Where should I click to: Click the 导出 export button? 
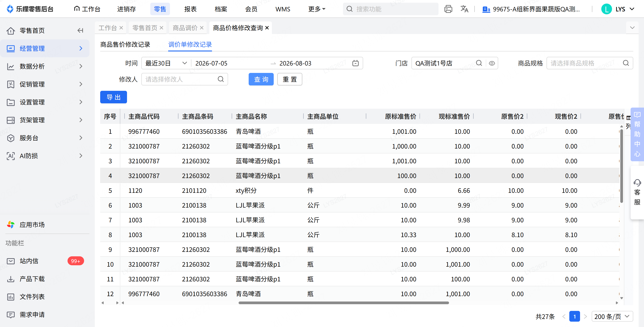[114, 97]
